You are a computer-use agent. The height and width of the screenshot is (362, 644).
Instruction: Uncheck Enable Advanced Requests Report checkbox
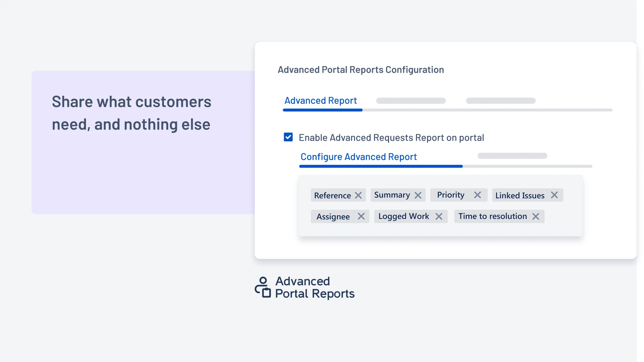(288, 137)
